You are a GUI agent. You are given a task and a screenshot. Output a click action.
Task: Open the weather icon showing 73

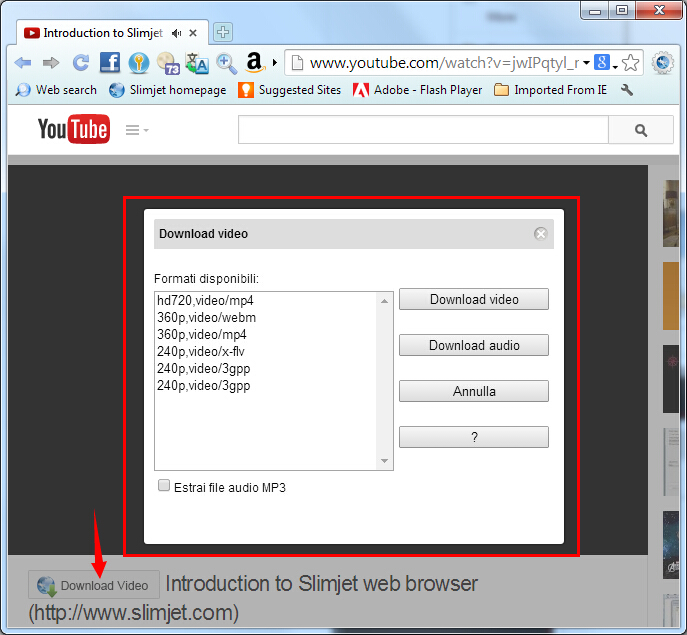(168, 63)
